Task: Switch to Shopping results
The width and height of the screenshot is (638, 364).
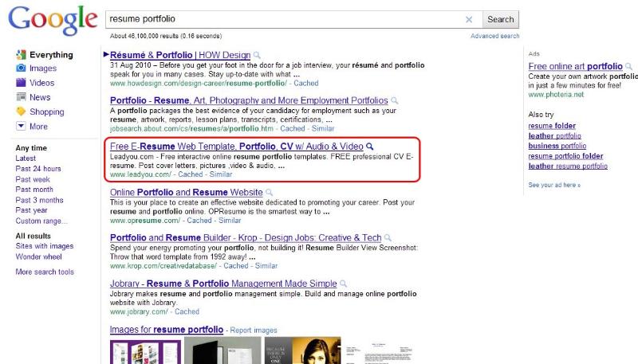Action: 47,112
